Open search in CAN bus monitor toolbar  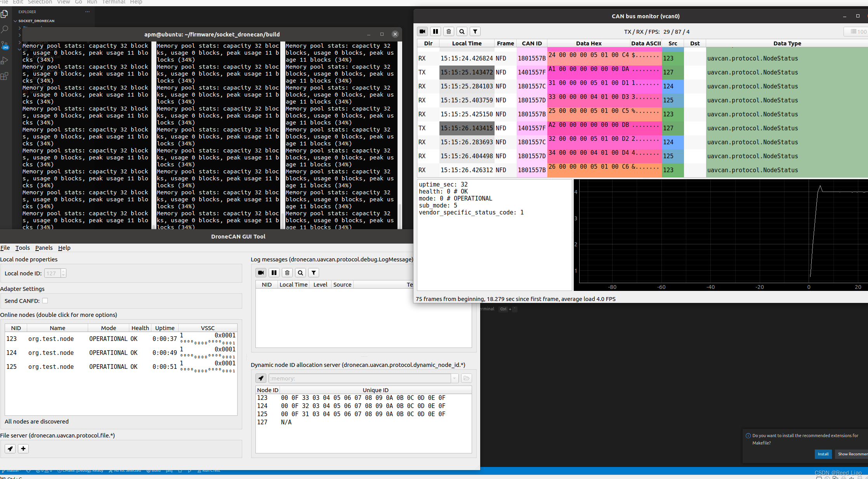click(462, 31)
